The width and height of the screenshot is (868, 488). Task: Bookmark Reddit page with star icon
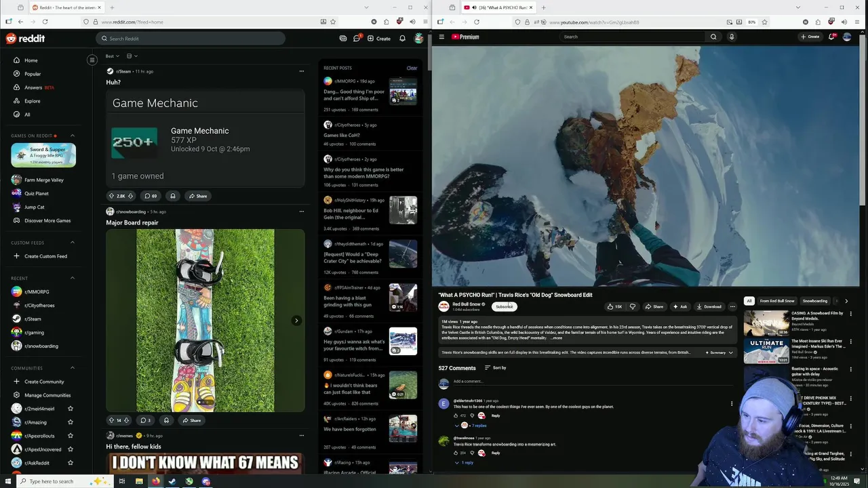pos(334,22)
